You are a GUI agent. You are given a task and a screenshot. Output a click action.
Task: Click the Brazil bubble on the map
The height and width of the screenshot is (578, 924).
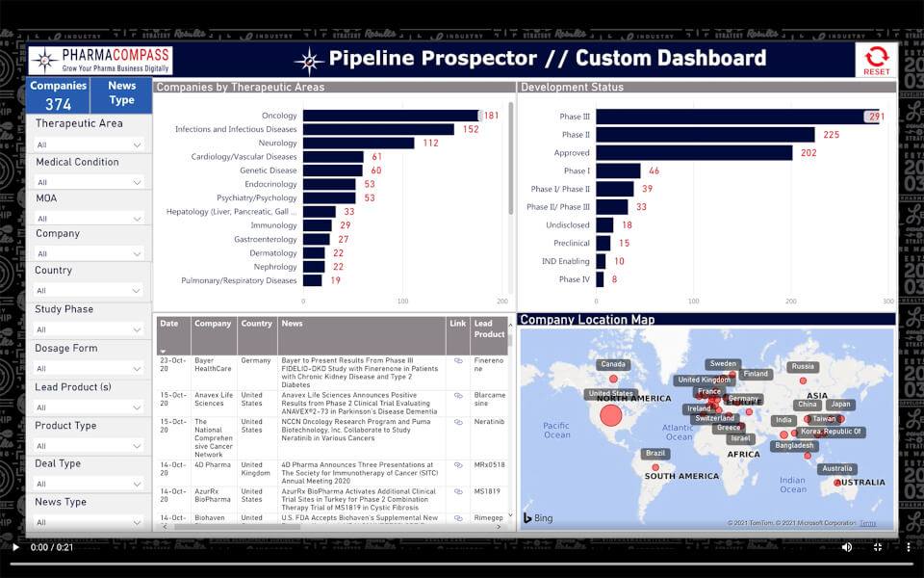point(655,467)
